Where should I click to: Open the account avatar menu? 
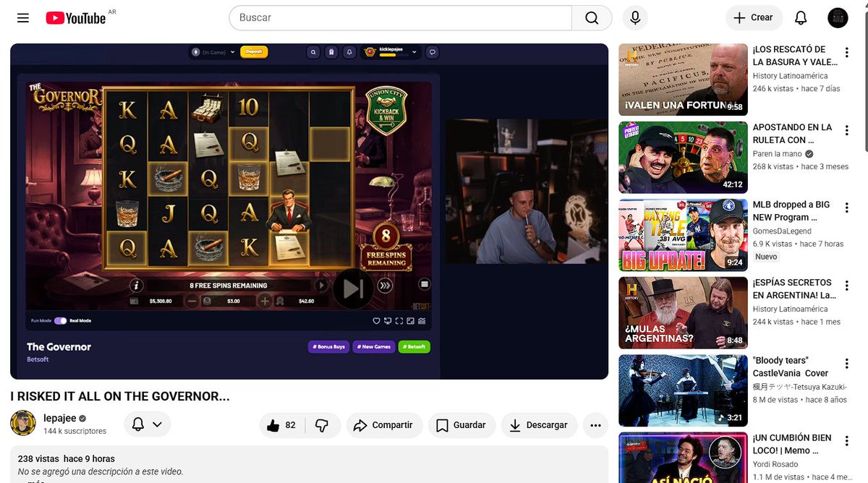838,18
